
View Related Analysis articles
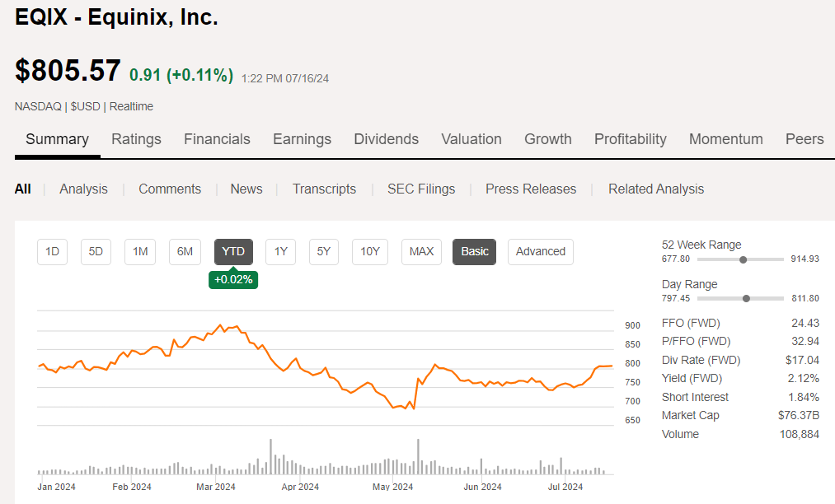pos(655,189)
